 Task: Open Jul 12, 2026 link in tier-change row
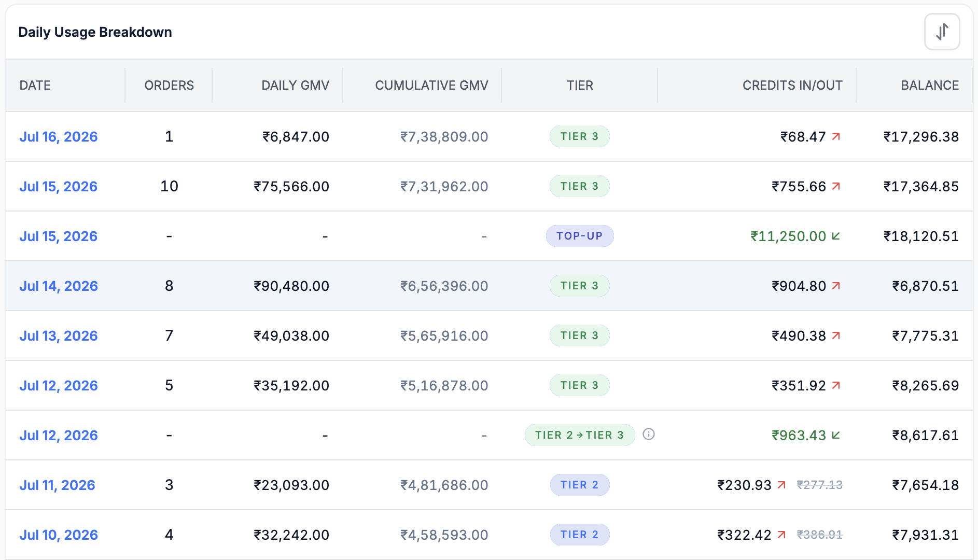[x=59, y=436]
